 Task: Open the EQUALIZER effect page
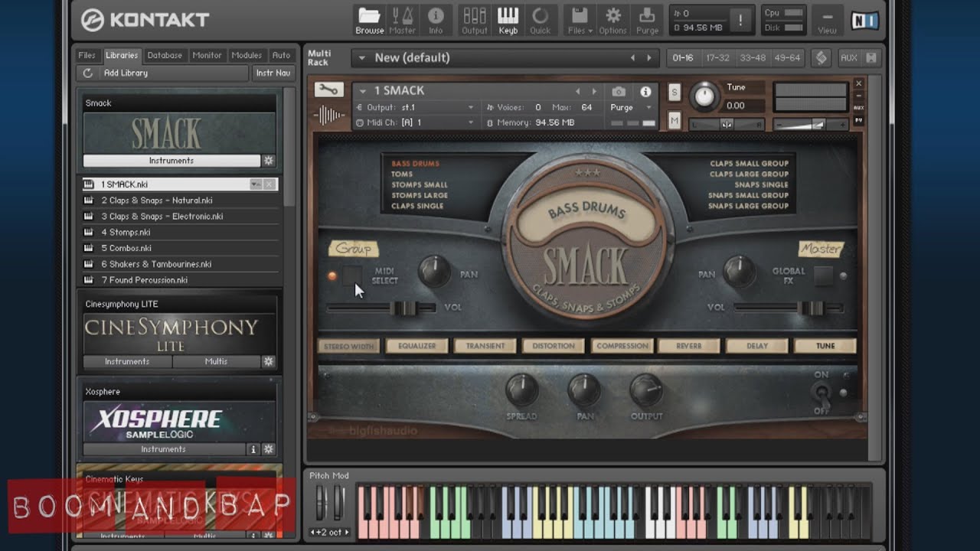(417, 346)
